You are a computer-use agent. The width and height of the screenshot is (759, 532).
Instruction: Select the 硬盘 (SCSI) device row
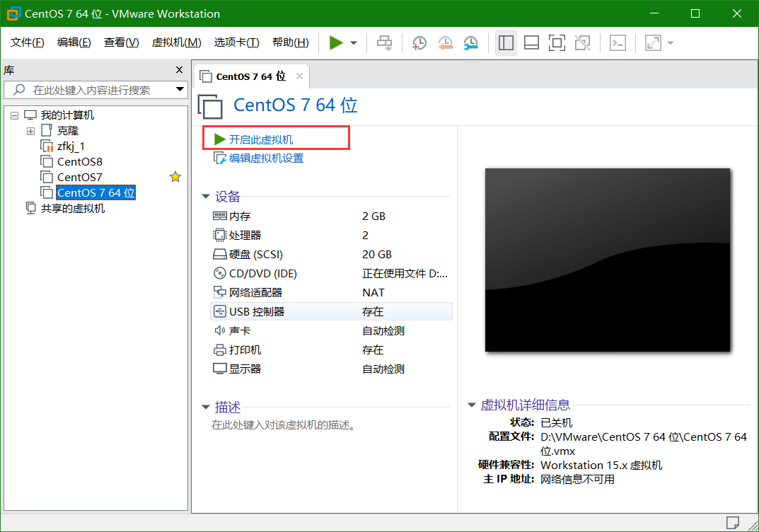tap(332, 254)
